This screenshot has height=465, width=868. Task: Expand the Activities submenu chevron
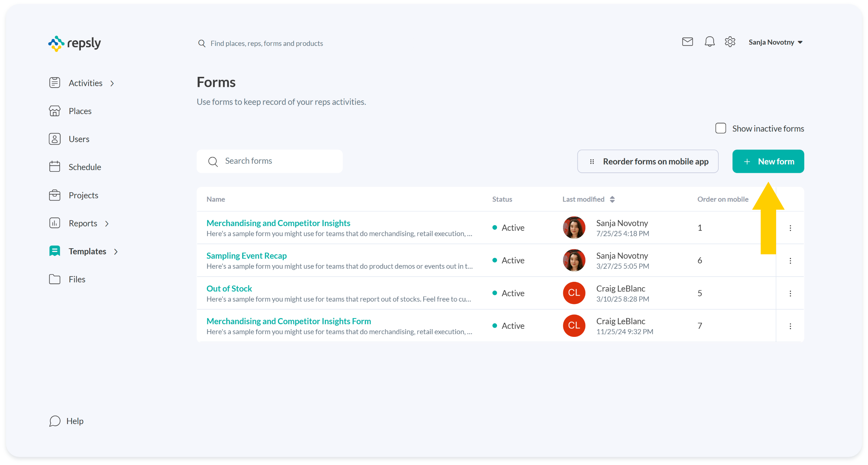coord(112,83)
